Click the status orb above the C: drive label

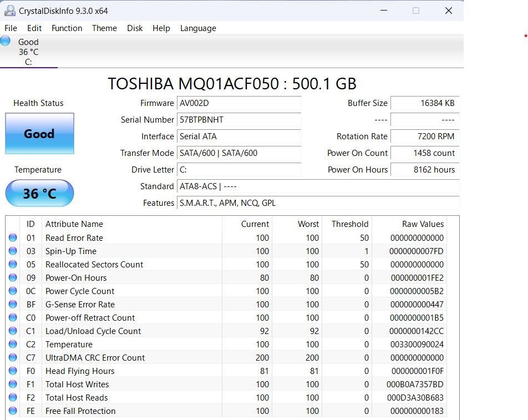click(x=5, y=40)
